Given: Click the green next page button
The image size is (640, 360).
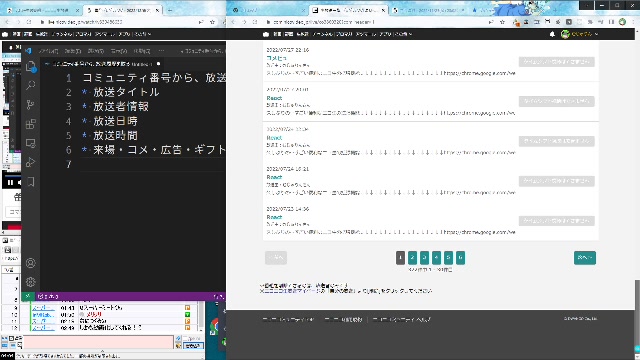Looking at the screenshot, I should (585, 258).
